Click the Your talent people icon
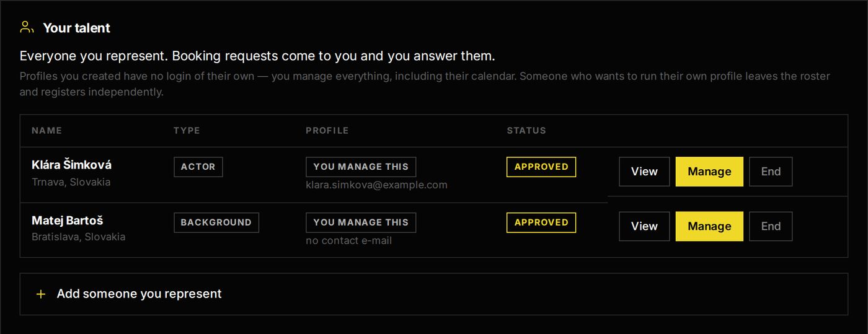The width and height of the screenshot is (868, 334). 27,27
